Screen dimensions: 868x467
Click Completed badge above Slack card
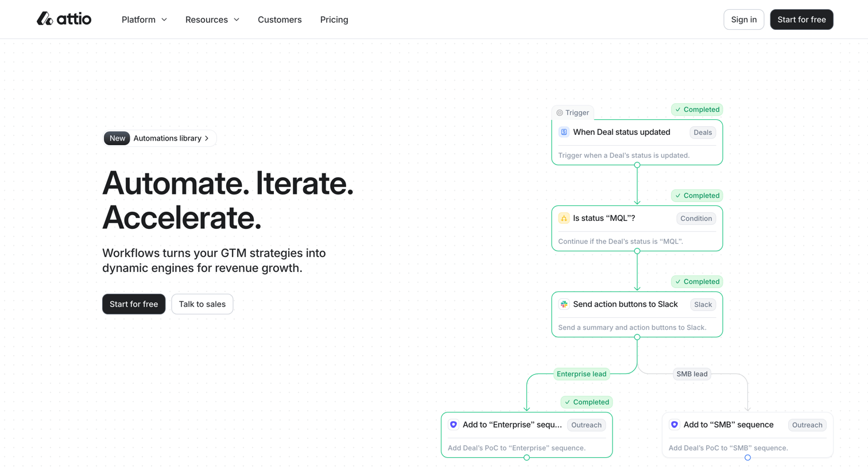[x=697, y=282]
